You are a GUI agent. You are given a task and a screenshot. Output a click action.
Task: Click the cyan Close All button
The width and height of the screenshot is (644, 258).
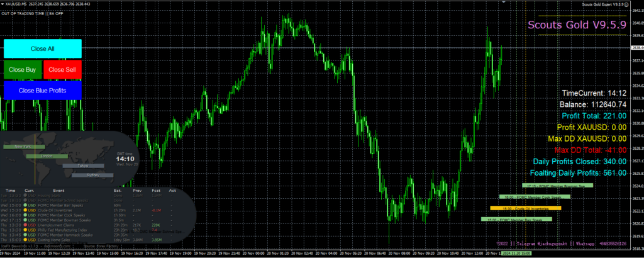42,48
